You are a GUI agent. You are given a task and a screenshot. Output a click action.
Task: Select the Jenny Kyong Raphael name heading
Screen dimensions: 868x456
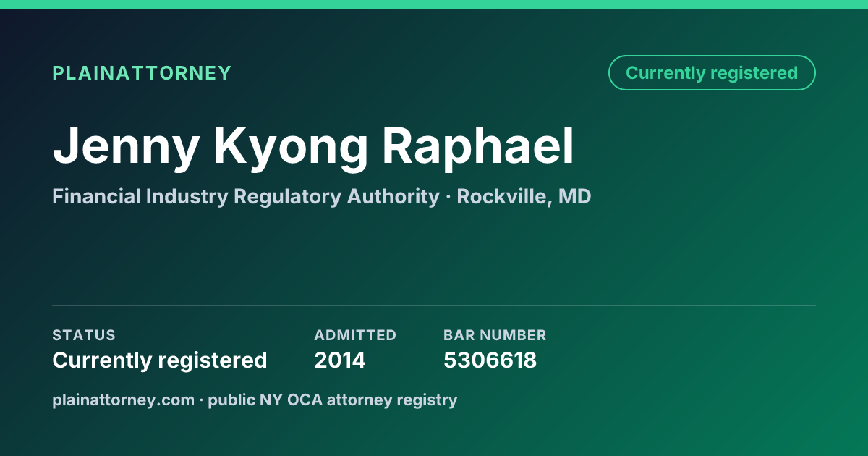314,147
